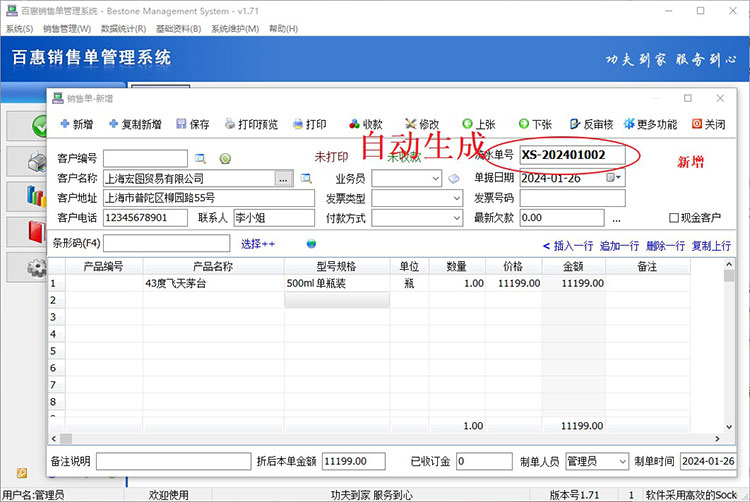750x502 pixels.
Task: Open the 销售管理(W) menu
Action: 66,29
